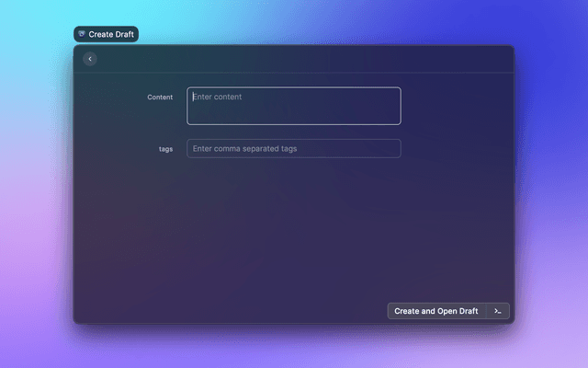Click into the tags input field
The width and height of the screenshot is (588, 368).
click(x=294, y=148)
